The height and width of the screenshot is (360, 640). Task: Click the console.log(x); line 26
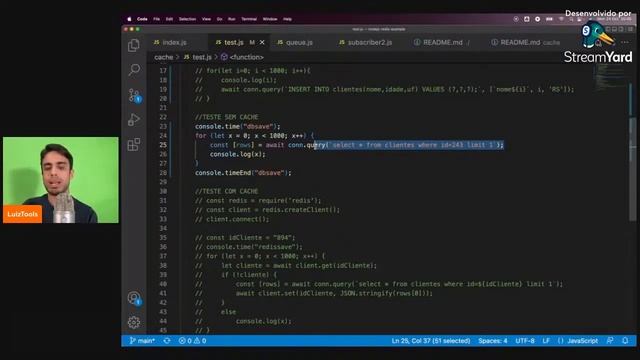coord(238,154)
